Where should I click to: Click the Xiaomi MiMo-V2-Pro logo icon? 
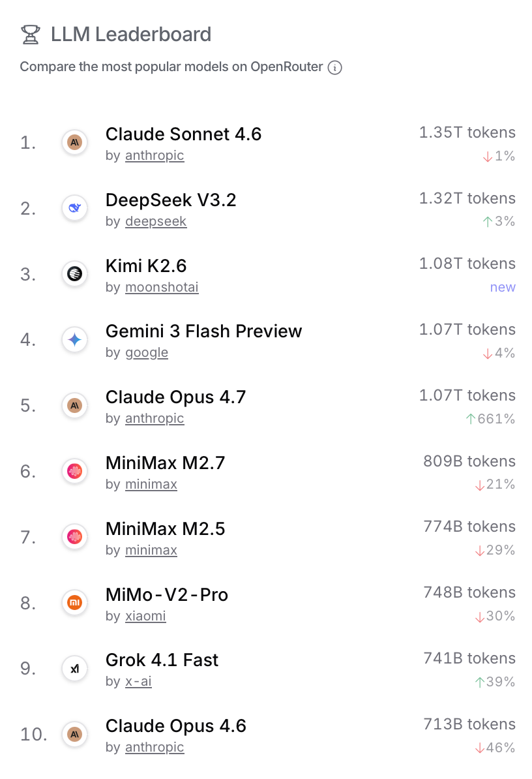pos(74,602)
